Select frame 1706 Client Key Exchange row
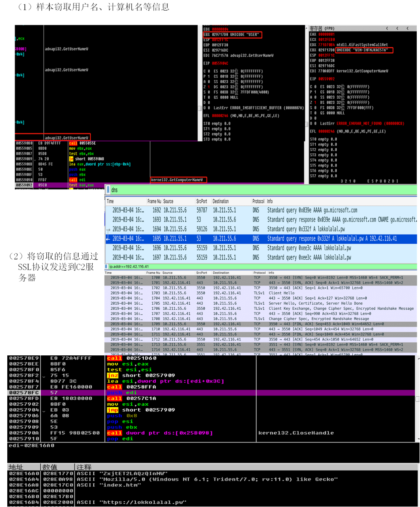 [260, 309]
